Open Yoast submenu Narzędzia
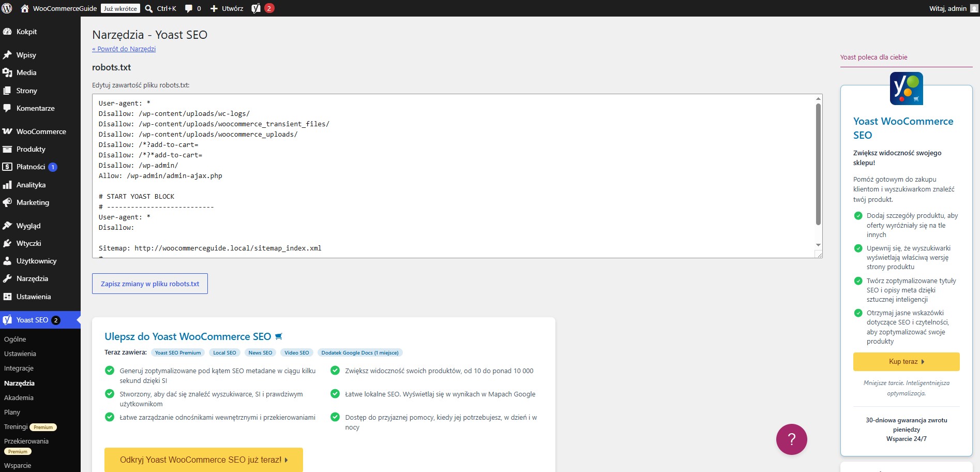Image resolution: width=980 pixels, height=472 pixels. [x=19, y=383]
